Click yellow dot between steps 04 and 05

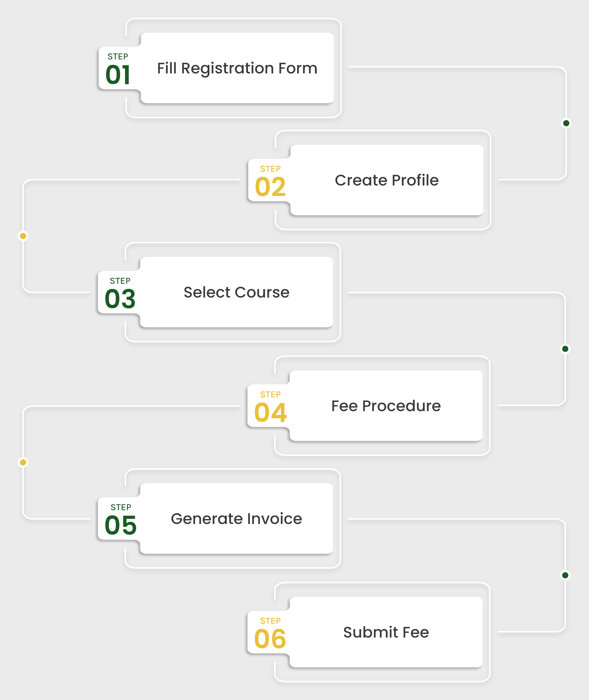click(x=23, y=462)
